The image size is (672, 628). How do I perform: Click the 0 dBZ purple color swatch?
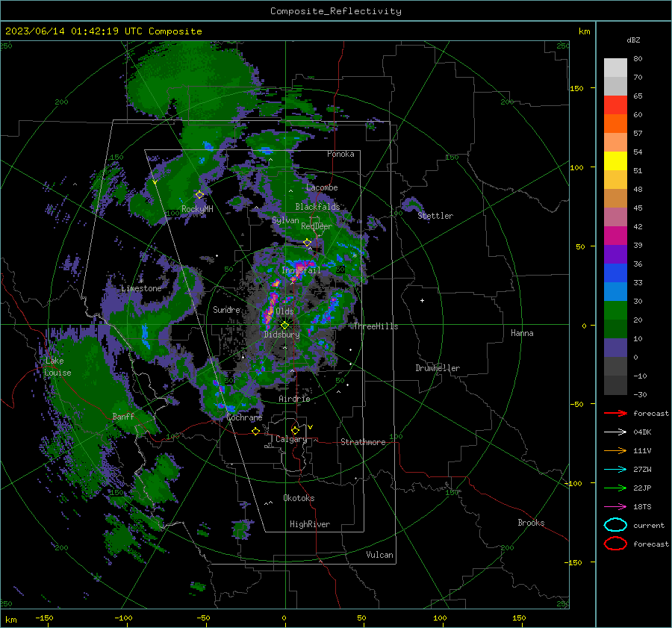pyautogui.click(x=615, y=348)
